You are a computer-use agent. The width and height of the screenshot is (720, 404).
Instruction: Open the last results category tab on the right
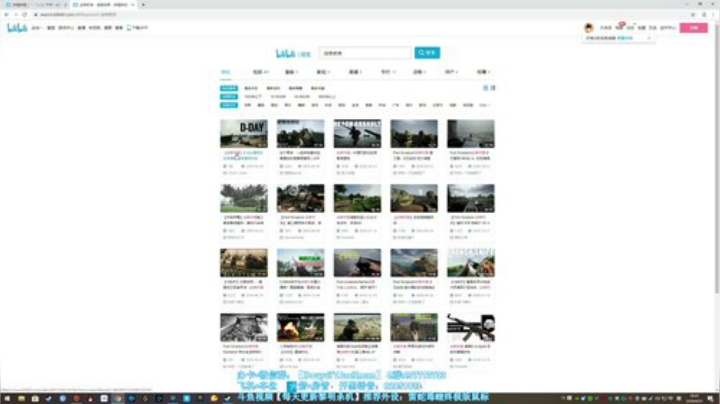[x=483, y=72]
